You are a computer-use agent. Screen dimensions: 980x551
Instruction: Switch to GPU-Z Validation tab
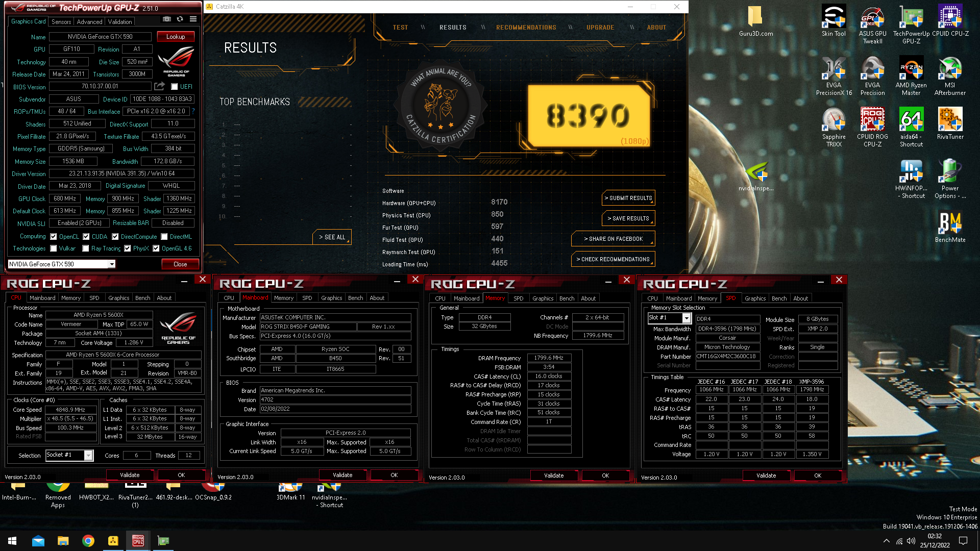(120, 22)
